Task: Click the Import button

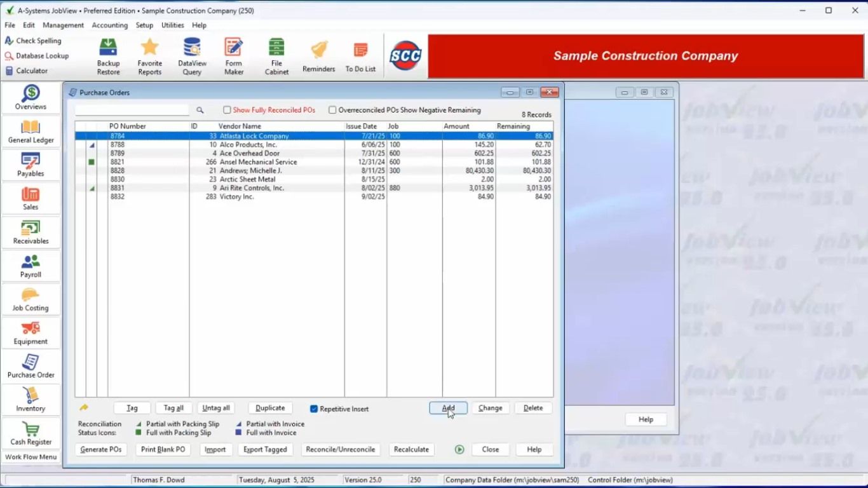Action: tap(215, 449)
